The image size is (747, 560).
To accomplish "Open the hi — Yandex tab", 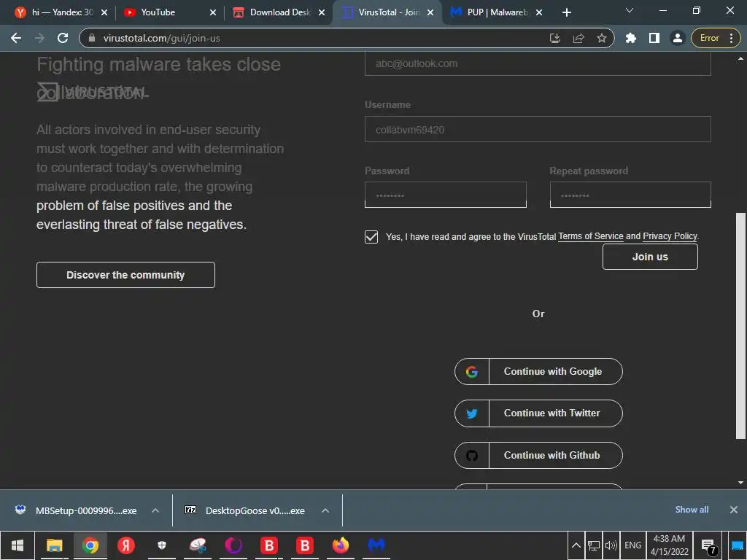I will [x=62, y=12].
